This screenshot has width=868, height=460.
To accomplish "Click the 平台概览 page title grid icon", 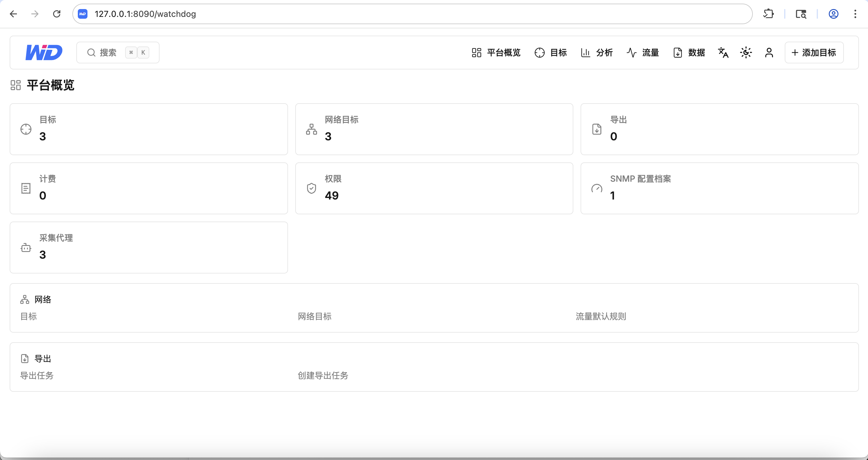I will coord(15,85).
